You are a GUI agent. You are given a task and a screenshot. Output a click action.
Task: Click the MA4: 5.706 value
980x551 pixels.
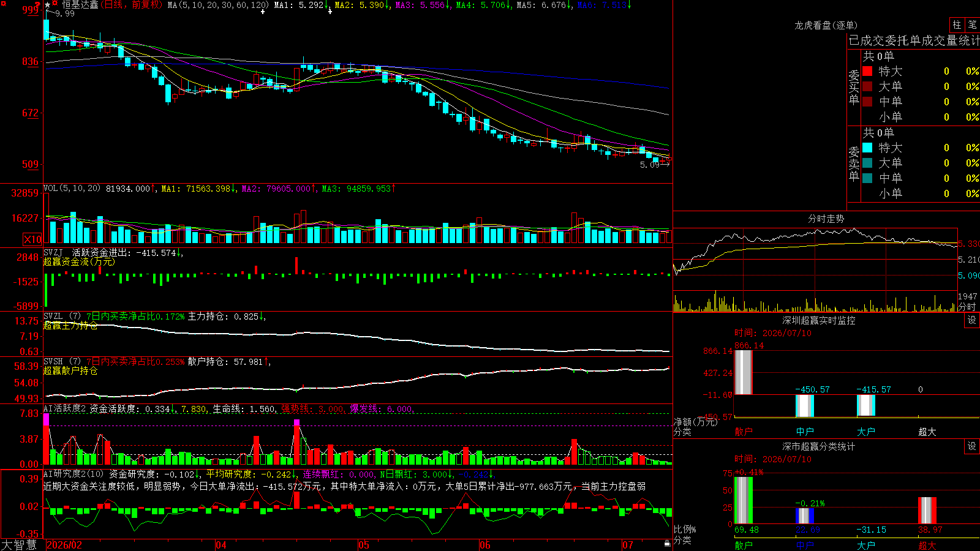pos(483,5)
